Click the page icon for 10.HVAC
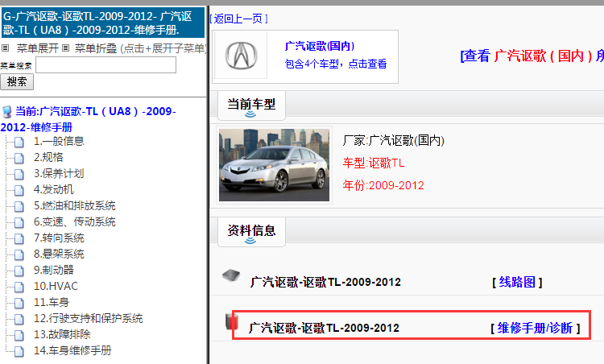The width and height of the screenshot is (604, 364). coord(19,287)
